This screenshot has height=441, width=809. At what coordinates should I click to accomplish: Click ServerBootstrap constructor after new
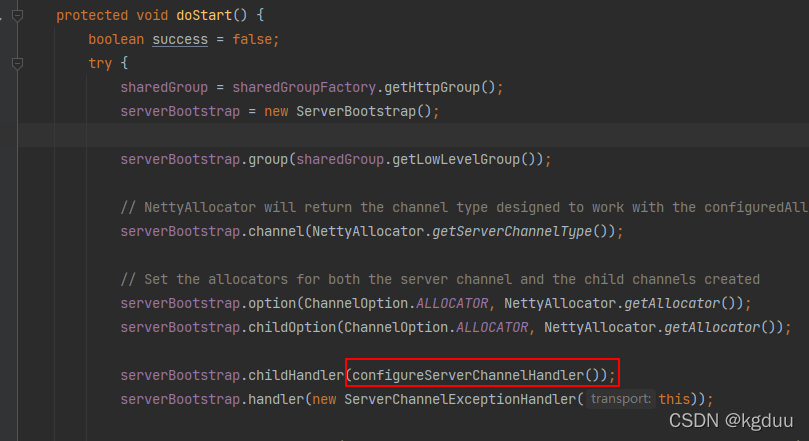pos(355,111)
